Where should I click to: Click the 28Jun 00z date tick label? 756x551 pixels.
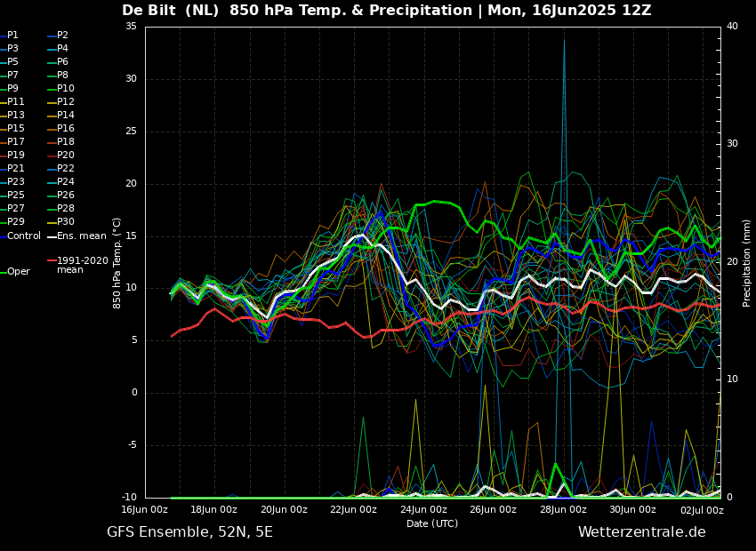pos(563,510)
